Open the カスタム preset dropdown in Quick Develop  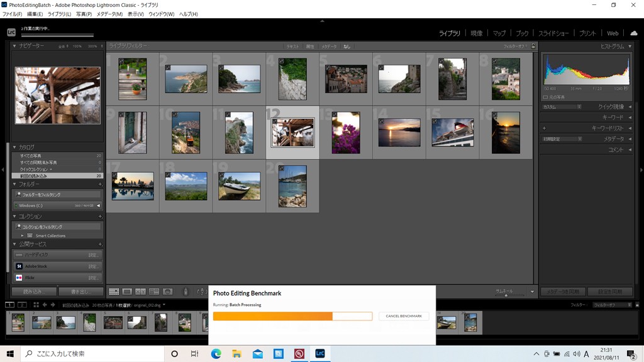pyautogui.click(x=562, y=107)
